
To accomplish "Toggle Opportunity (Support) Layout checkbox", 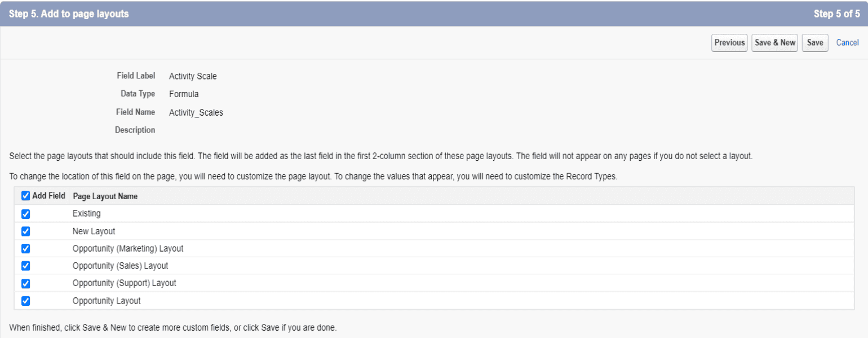I will click(25, 283).
